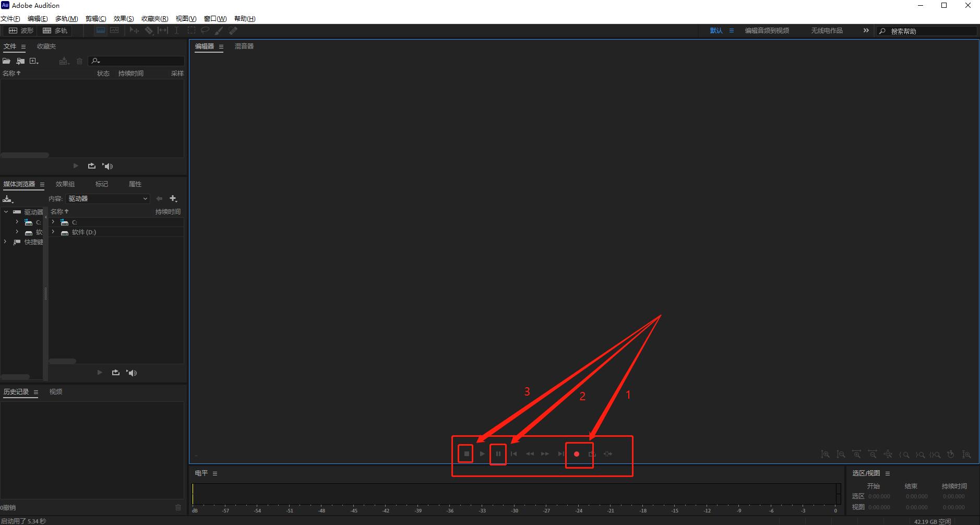
Task: Switch to the 收藏夹 panel tab
Action: point(46,46)
